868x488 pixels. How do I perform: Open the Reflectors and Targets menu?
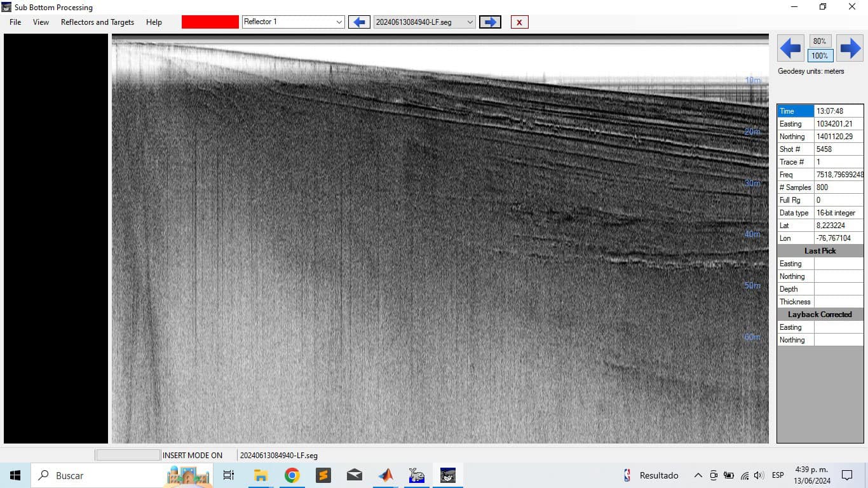coord(97,22)
